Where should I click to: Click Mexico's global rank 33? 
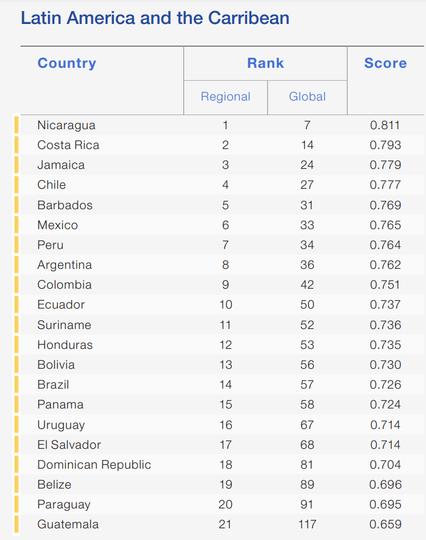click(x=307, y=225)
